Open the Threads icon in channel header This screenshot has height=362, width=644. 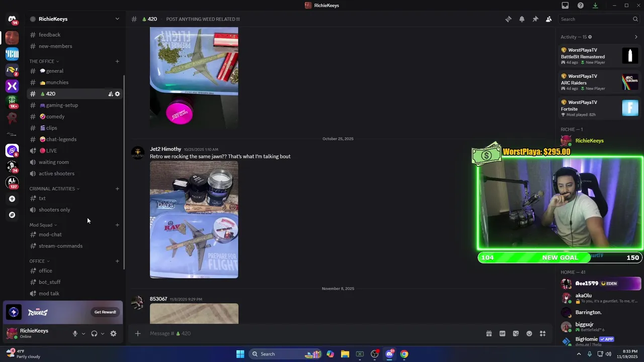(508, 19)
